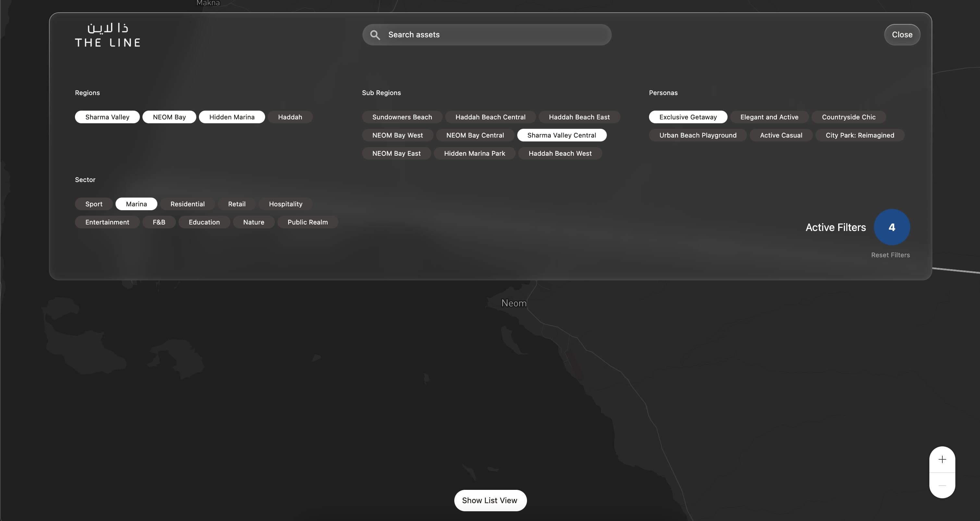Screen dimensions: 980x521
Task: Click THE LINE logo
Action: tap(108, 35)
